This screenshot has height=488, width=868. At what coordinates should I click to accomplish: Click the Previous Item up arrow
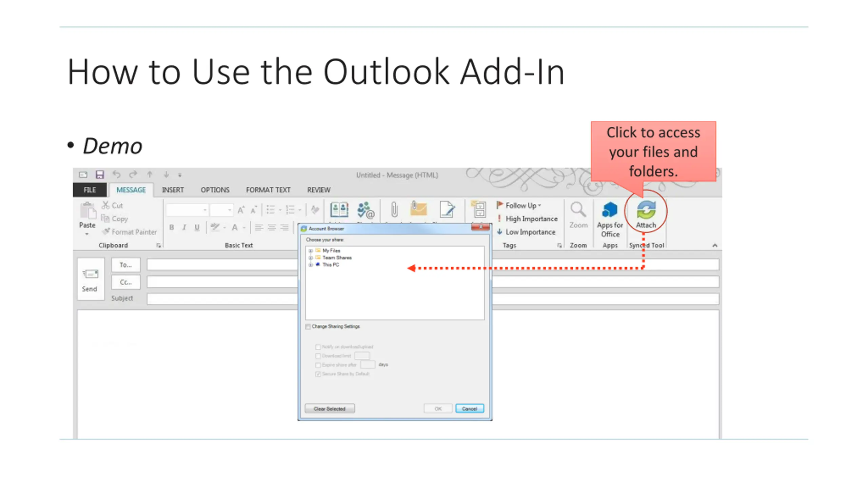tap(150, 175)
